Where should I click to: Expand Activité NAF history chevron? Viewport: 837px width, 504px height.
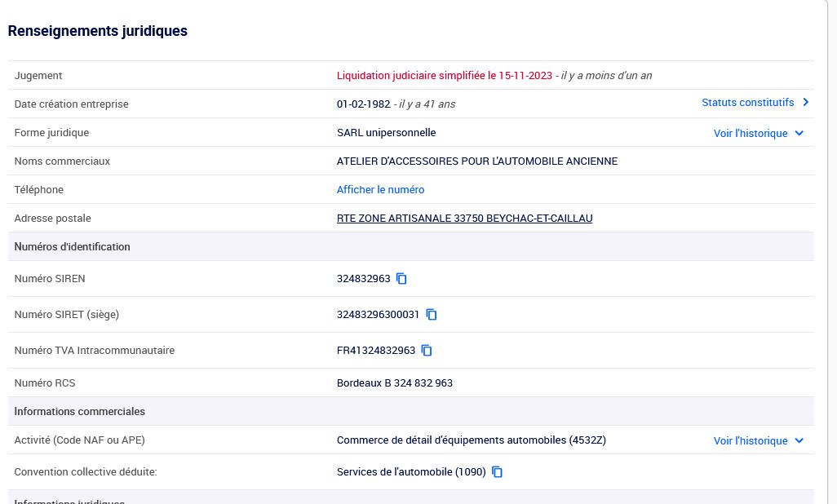pyautogui.click(x=799, y=440)
